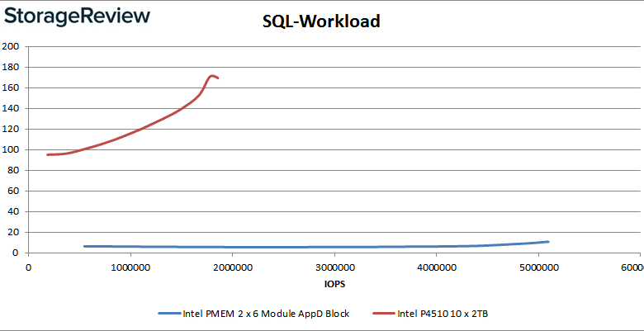Select the Intel P4510 10 x 2TB legend entry
The image size is (644, 331).
[x=430, y=314]
